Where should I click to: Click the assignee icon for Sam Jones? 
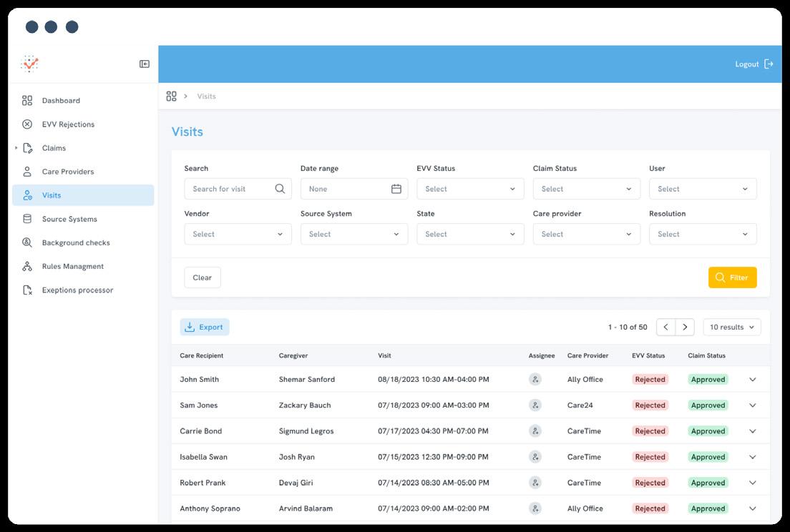pos(535,405)
